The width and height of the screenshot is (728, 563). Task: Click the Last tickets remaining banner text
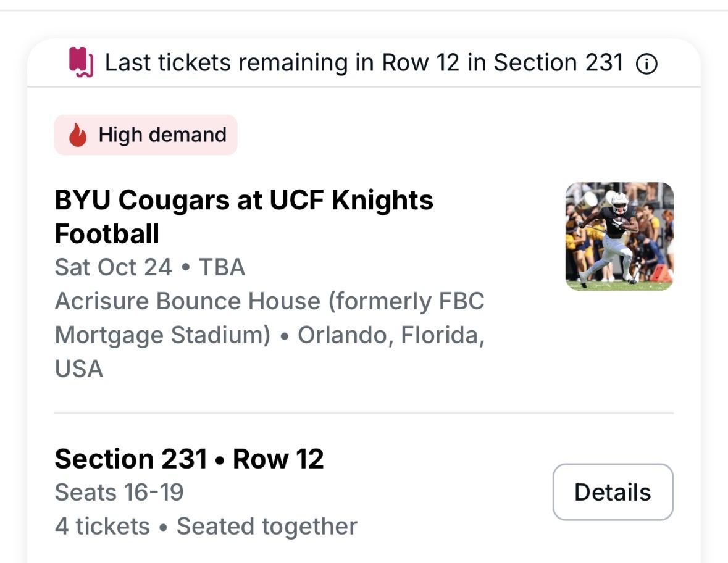click(x=364, y=63)
